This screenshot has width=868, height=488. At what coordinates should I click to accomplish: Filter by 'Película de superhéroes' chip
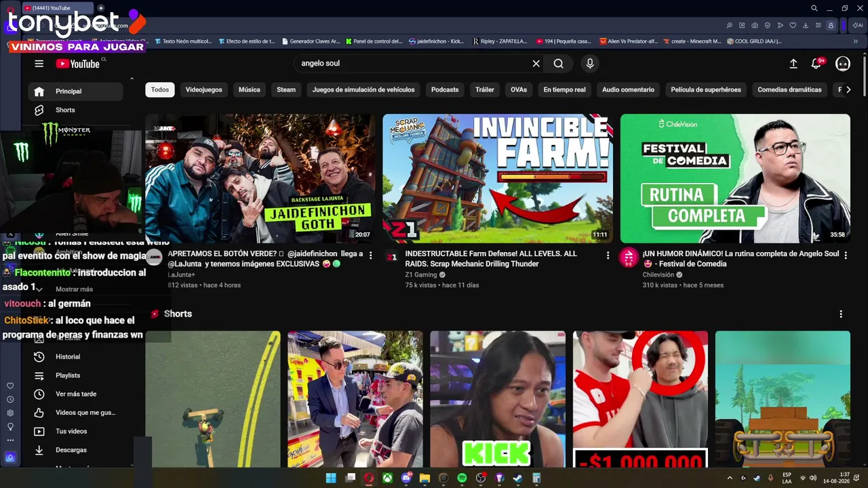tap(706, 89)
